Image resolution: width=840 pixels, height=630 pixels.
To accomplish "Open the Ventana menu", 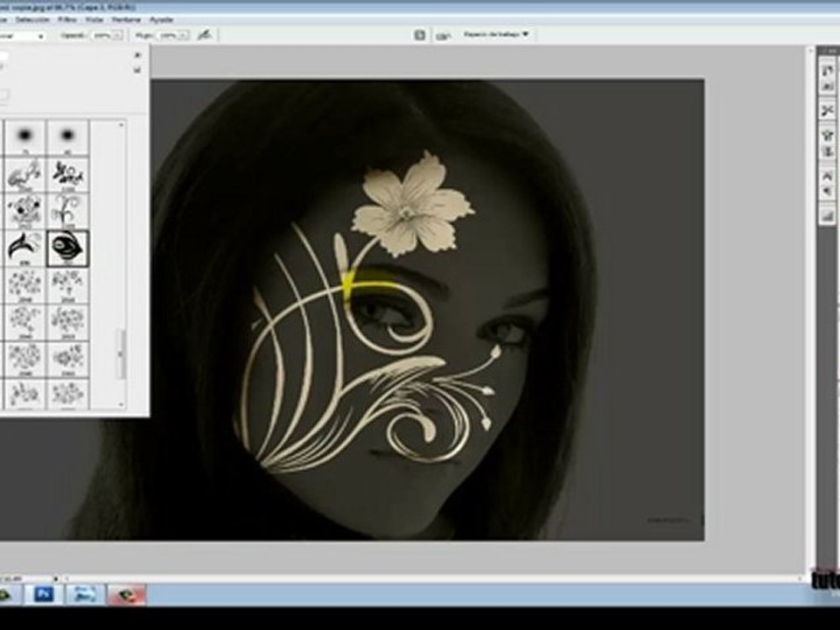I will pyautogui.click(x=126, y=20).
